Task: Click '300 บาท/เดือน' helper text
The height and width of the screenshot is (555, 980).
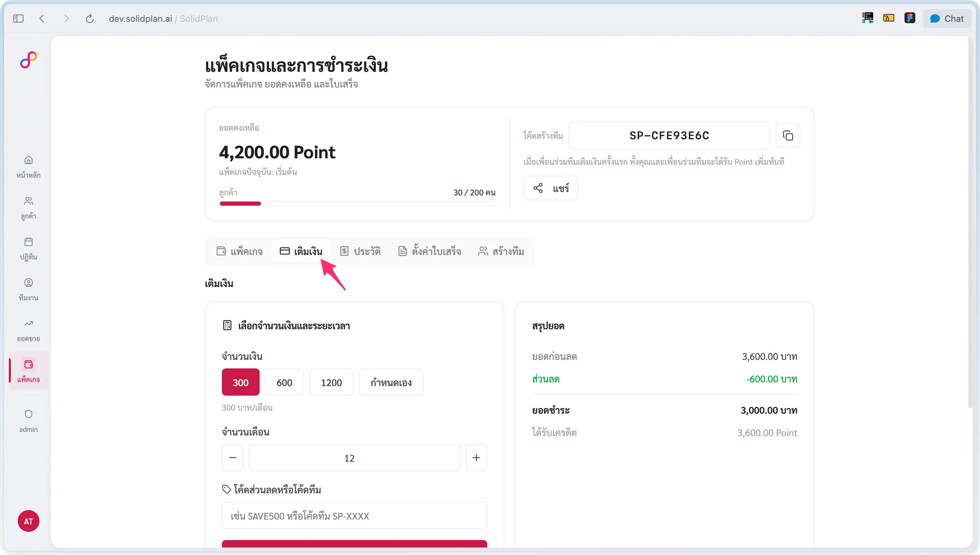Action: click(x=247, y=408)
